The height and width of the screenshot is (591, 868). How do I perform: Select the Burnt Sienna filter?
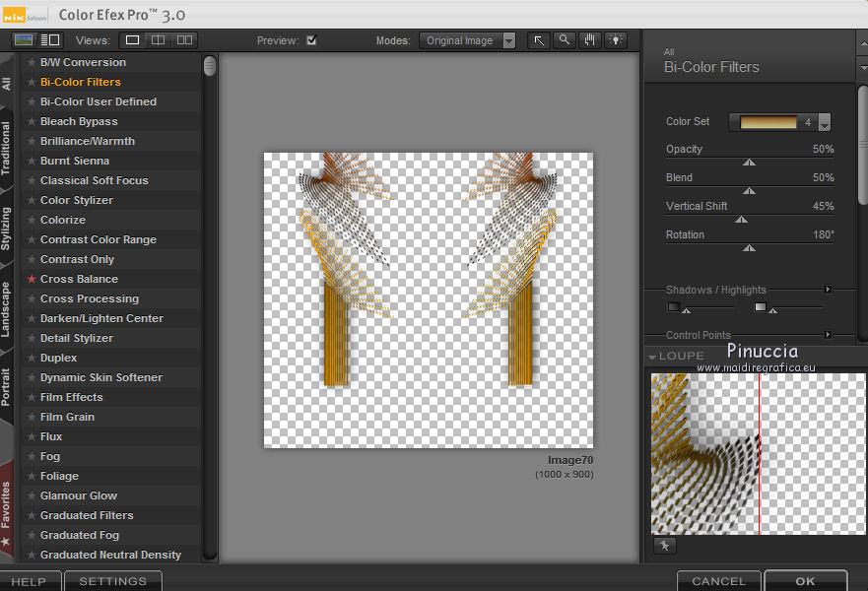tap(75, 161)
